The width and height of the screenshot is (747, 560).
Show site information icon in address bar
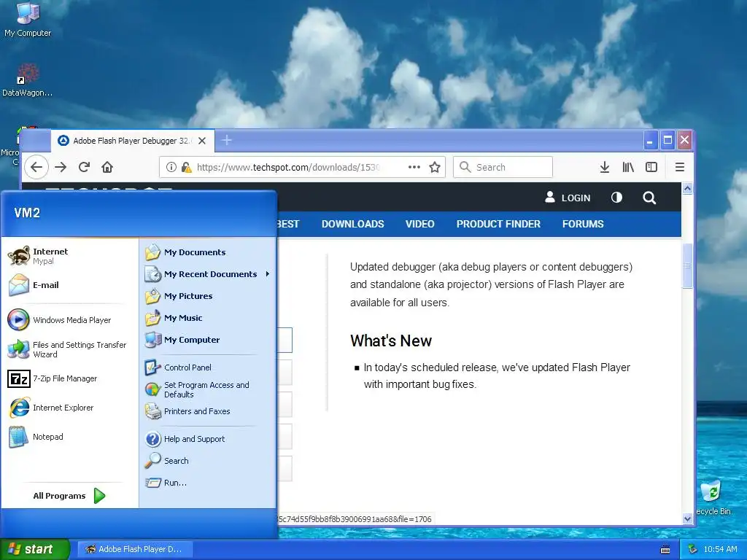[171, 167]
